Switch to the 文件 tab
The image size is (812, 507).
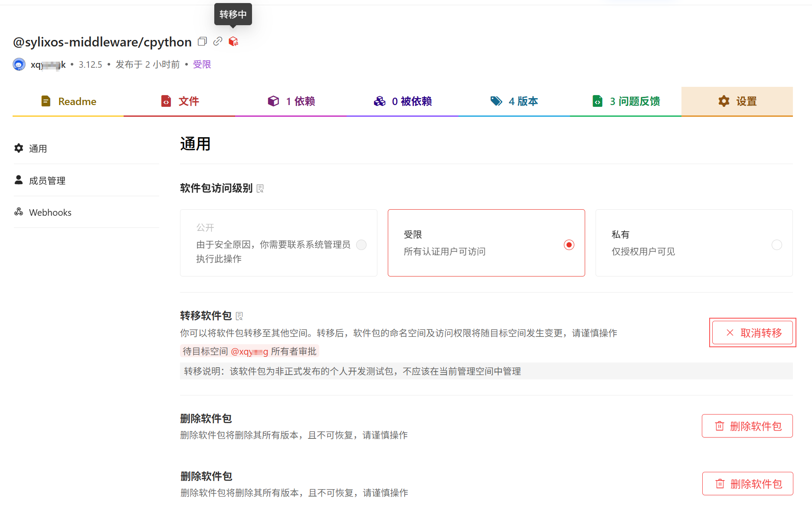pos(180,101)
